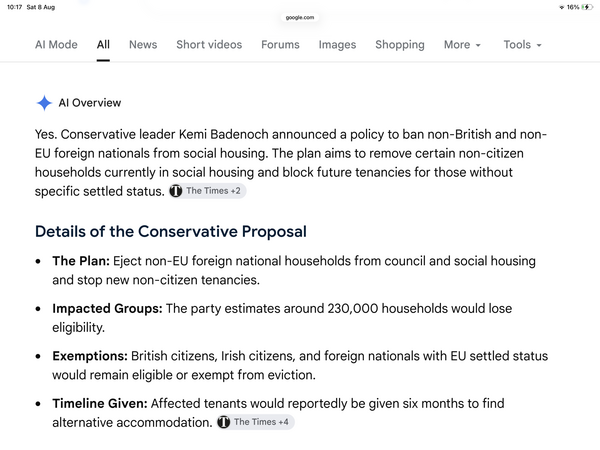Open The Times +2 source chip
The height and width of the screenshot is (450, 600).
coord(207,191)
